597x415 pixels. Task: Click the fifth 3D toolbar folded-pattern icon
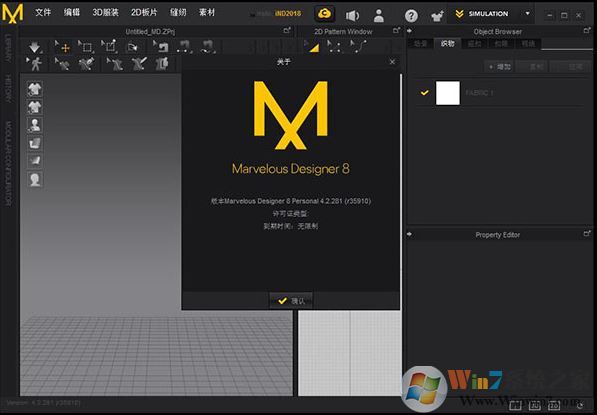pyautogui.click(x=132, y=47)
